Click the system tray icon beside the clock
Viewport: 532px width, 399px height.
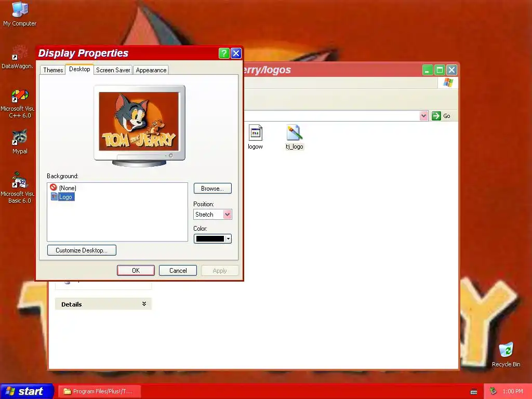pyautogui.click(x=493, y=391)
